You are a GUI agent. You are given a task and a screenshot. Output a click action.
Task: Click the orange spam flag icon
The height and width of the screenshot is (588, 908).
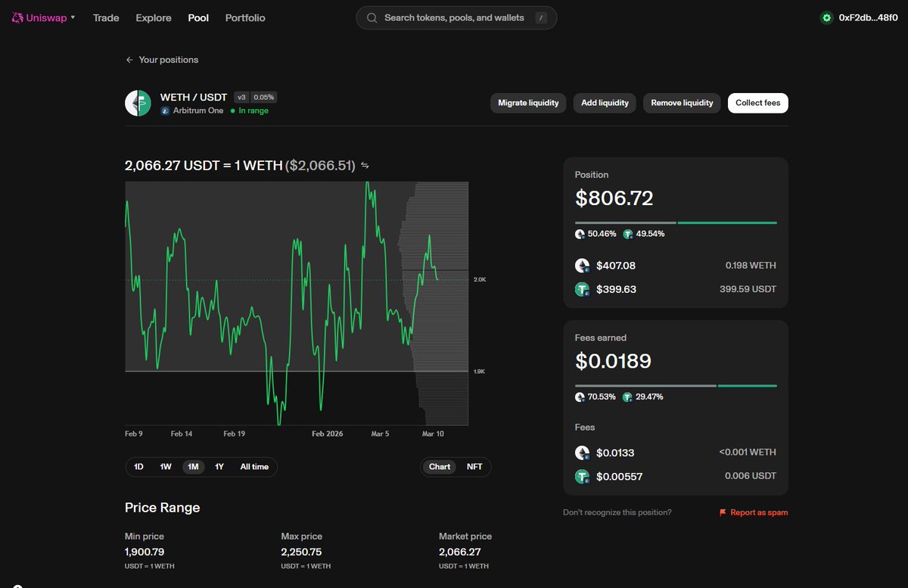click(x=723, y=512)
